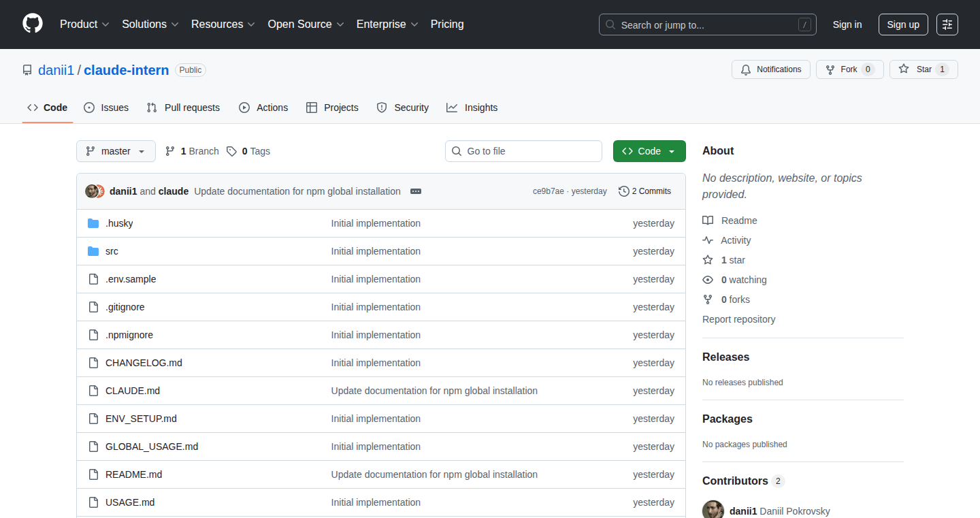Open the .gitignore file
Image resolution: width=980 pixels, height=518 pixels.
point(125,307)
